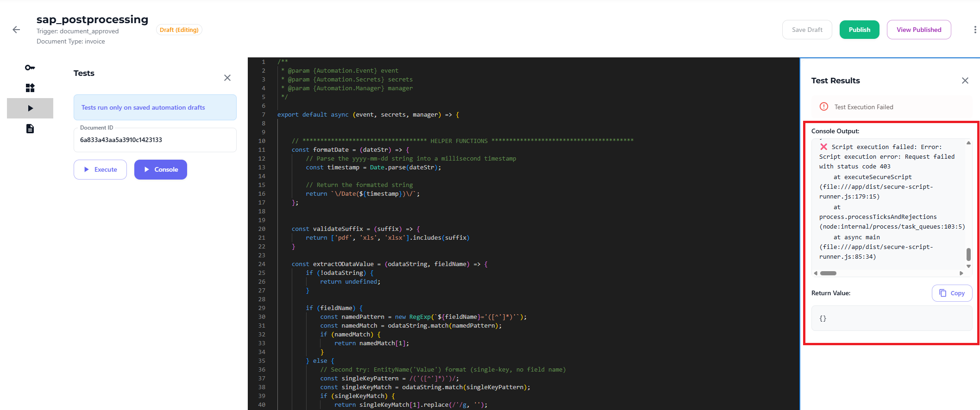Image resolution: width=980 pixels, height=410 pixels.
Task: Click console scroll left arrow
Action: tap(816, 273)
